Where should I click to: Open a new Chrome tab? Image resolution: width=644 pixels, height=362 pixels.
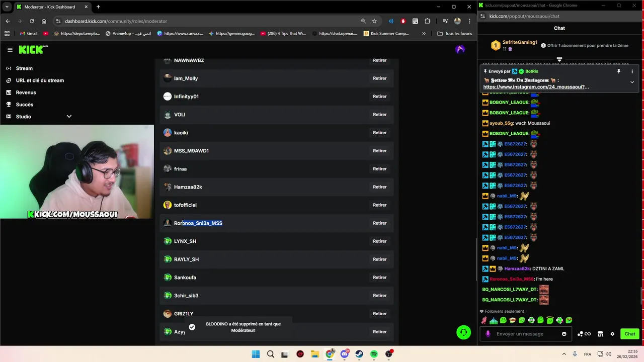click(98, 7)
